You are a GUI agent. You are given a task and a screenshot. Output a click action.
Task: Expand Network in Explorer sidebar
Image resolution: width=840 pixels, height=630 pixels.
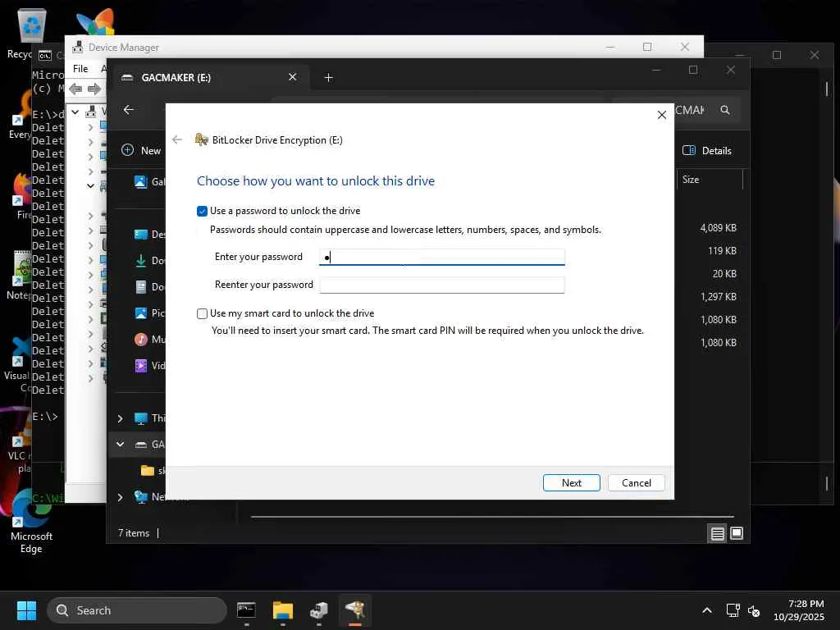pos(120,497)
